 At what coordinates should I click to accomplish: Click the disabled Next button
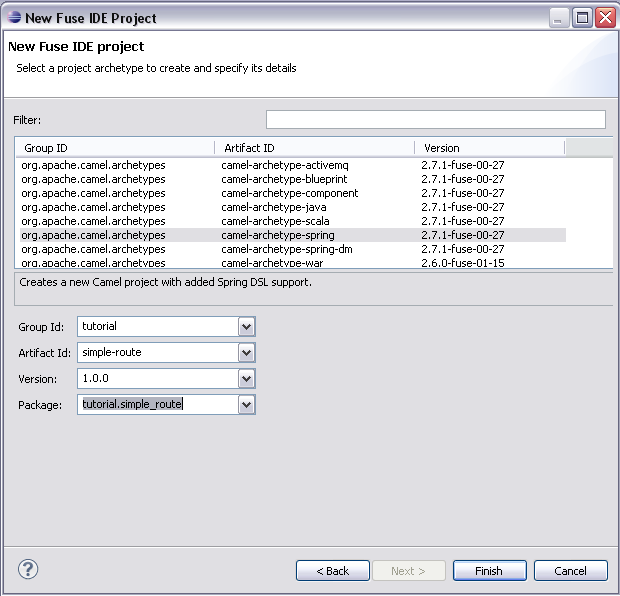tap(409, 571)
